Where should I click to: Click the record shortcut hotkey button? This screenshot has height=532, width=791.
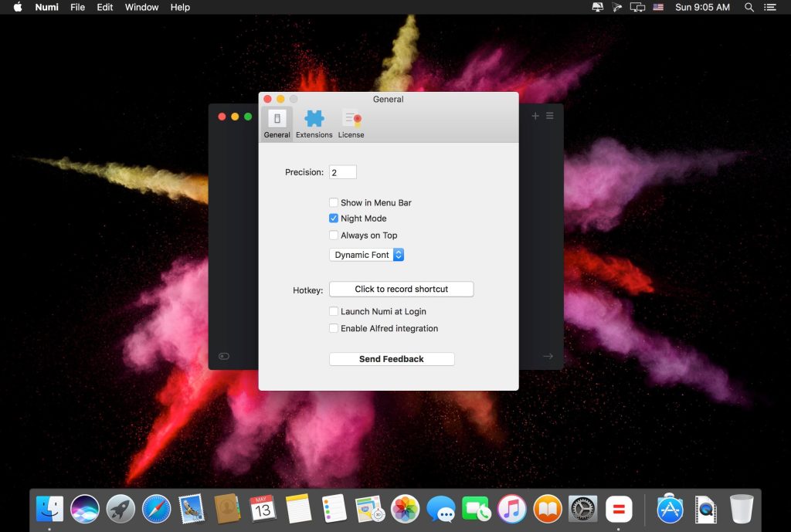[x=401, y=289]
